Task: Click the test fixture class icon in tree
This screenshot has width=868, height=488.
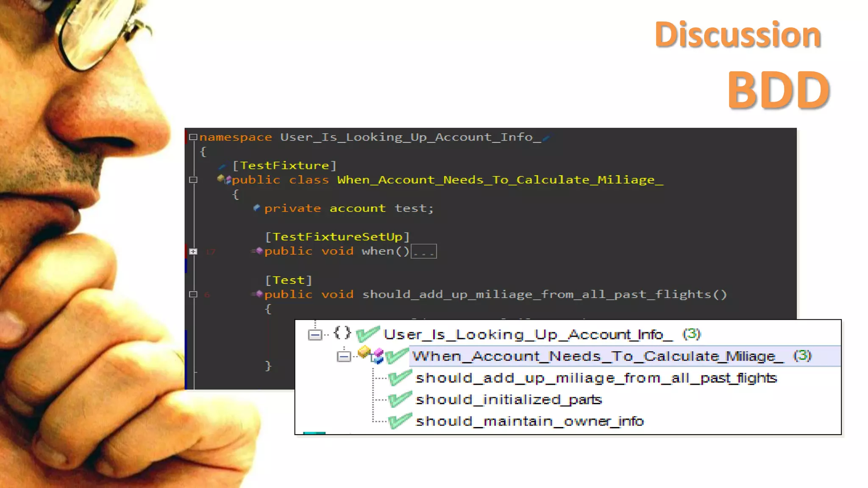Action: coord(371,355)
